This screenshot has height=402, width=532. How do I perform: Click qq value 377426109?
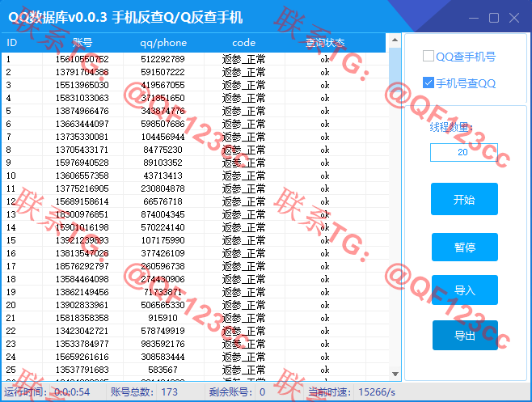(163, 253)
